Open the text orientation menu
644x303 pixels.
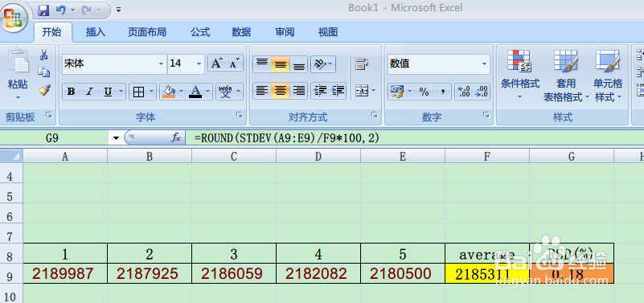point(323,64)
